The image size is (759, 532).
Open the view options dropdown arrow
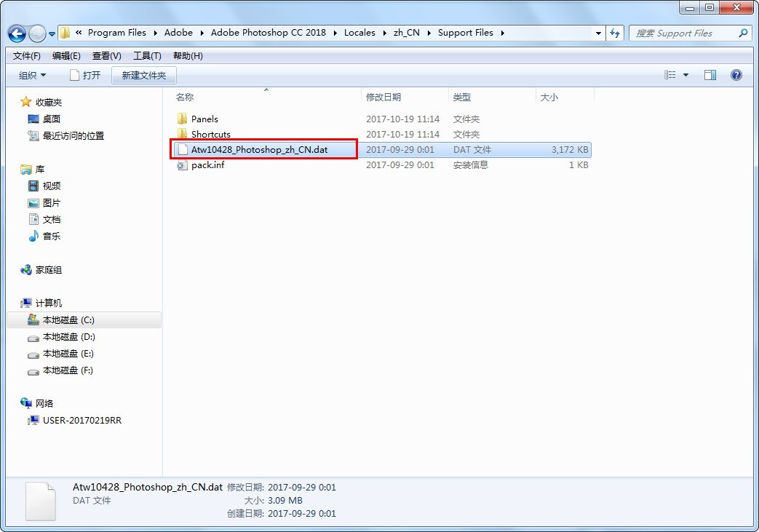coord(686,75)
